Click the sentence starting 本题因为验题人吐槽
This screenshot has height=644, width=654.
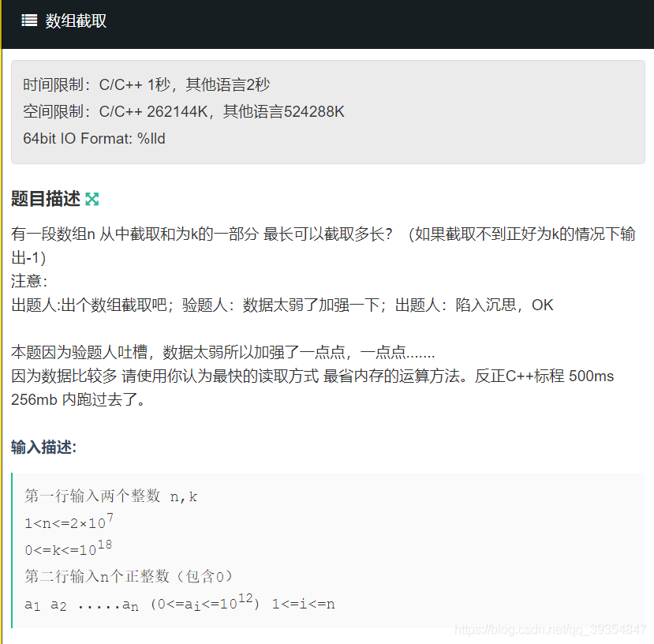(223, 352)
